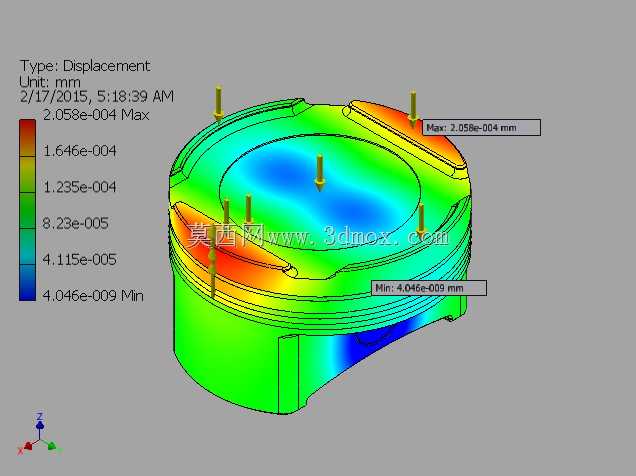Click the 2.058e-004 Max legend value
Image resolution: width=636 pixels, height=476 pixels.
(96, 115)
